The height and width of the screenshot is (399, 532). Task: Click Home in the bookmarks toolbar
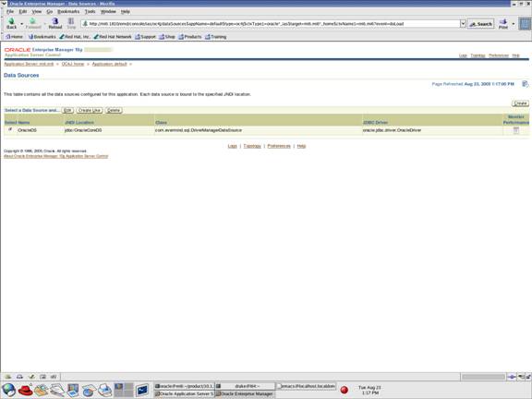(x=14, y=37)
